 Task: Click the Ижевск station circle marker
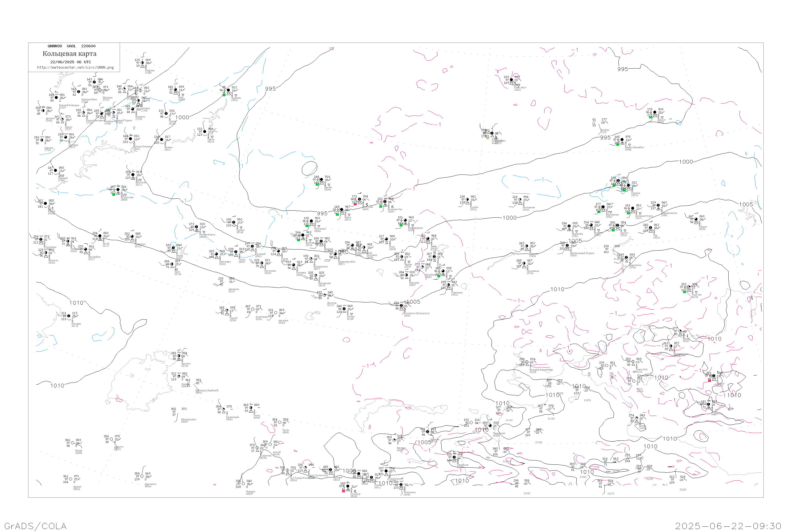tap(161, 139)
